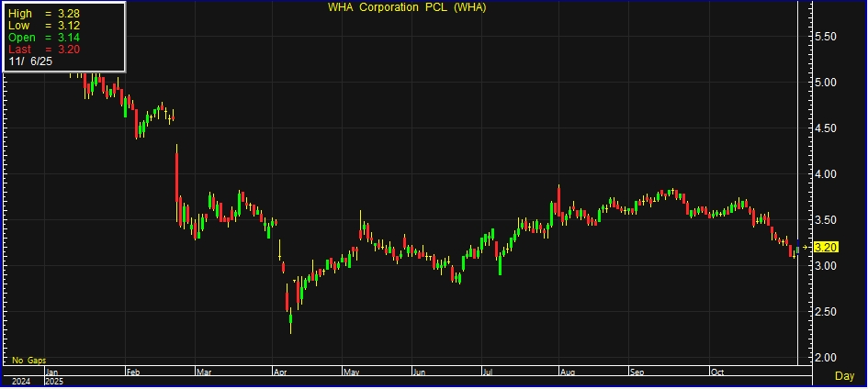Click the 11/6/25 date in the info box
The image size is (868, 389).
(30, 61)
